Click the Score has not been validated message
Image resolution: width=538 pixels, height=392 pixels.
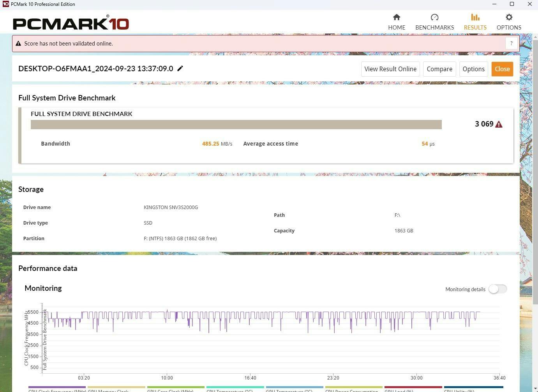[x=69, y=44]
